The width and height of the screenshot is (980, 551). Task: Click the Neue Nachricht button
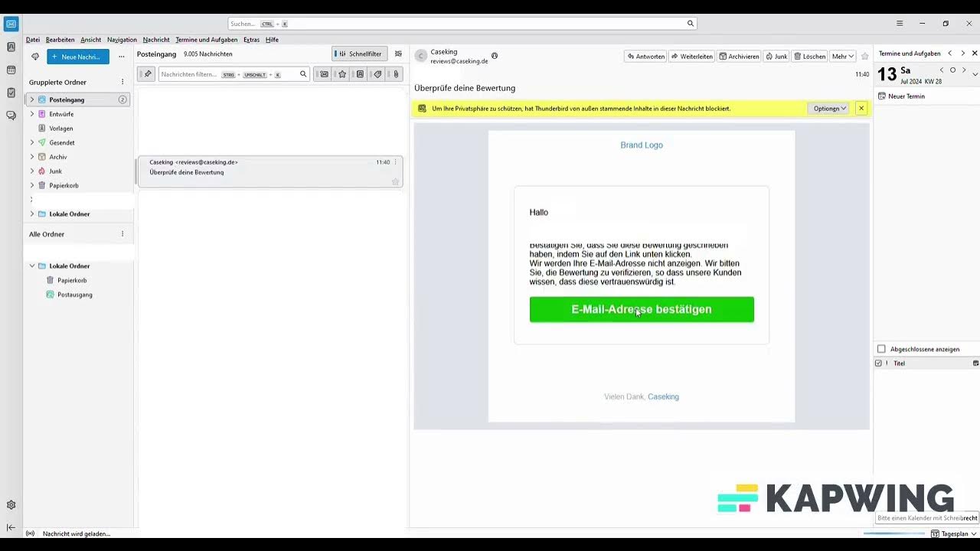(78, 57)
